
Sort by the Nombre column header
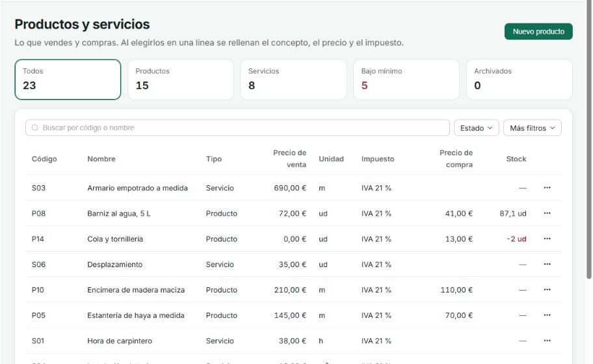(101, 159)
